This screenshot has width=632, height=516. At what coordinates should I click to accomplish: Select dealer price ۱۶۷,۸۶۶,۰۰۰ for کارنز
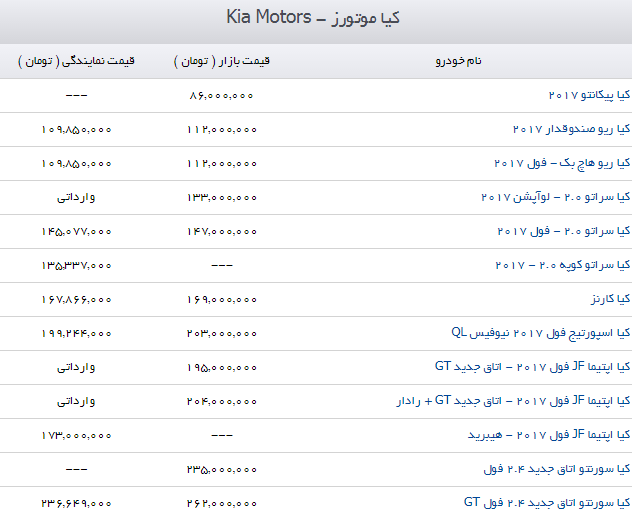[x=76, y=300]
